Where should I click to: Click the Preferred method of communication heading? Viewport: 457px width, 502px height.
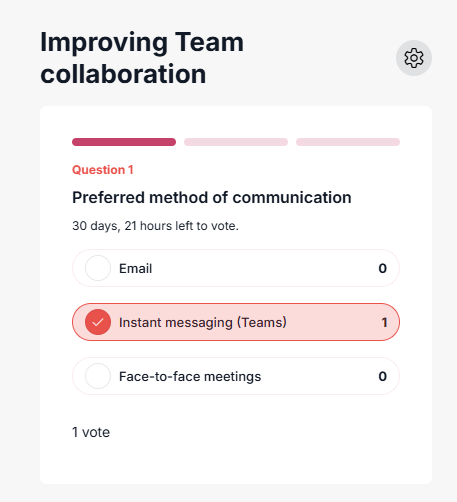click(x=212, y=198)
